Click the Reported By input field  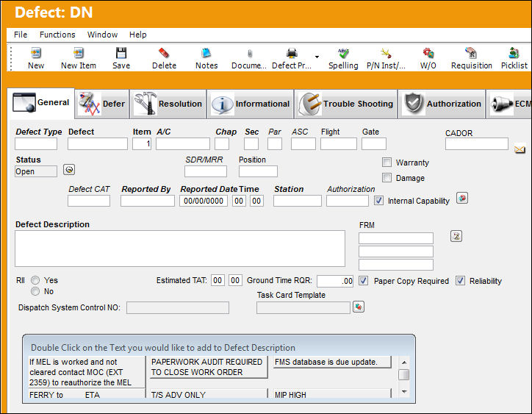click(x=148, y=201)
